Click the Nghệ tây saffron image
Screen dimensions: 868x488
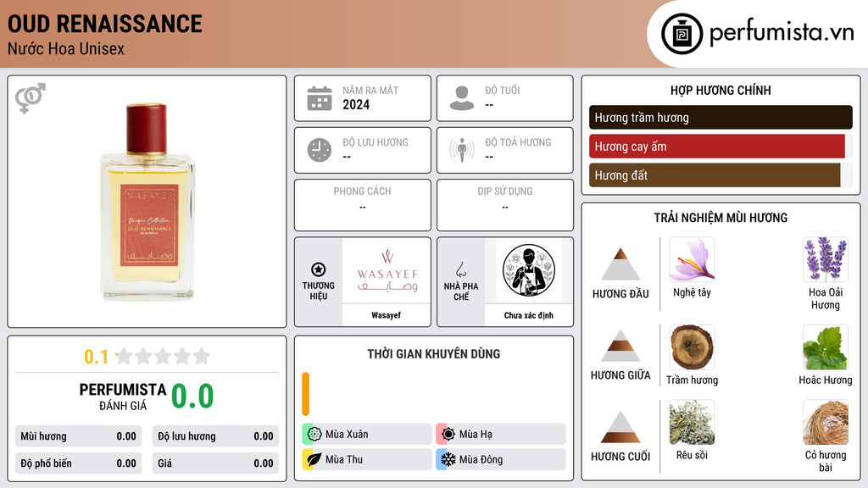[x=692, y=259]
